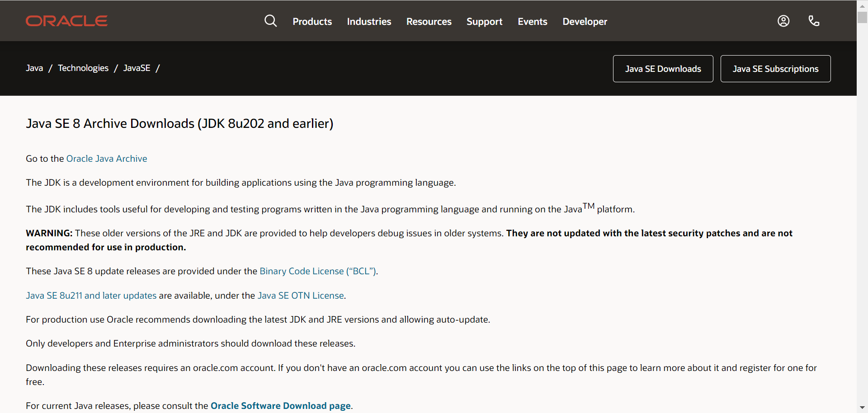
Task: Open the Resources menu
Action: tap(429, 22)
